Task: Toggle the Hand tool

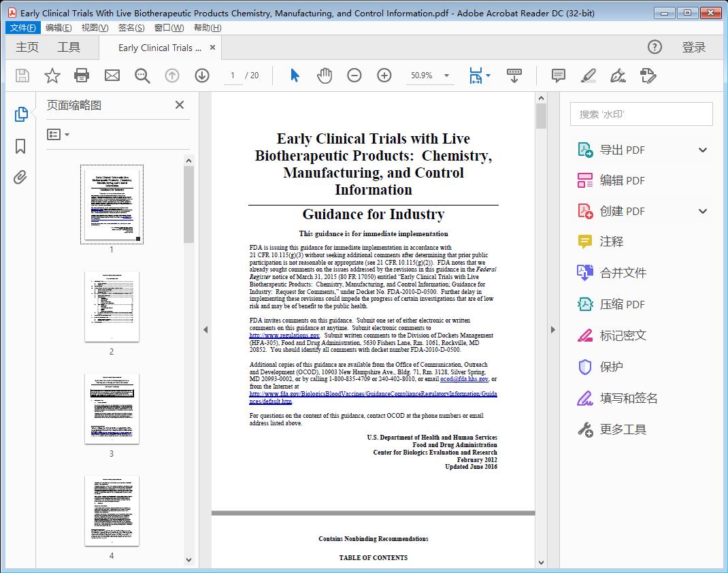Action: coord(325,76)
